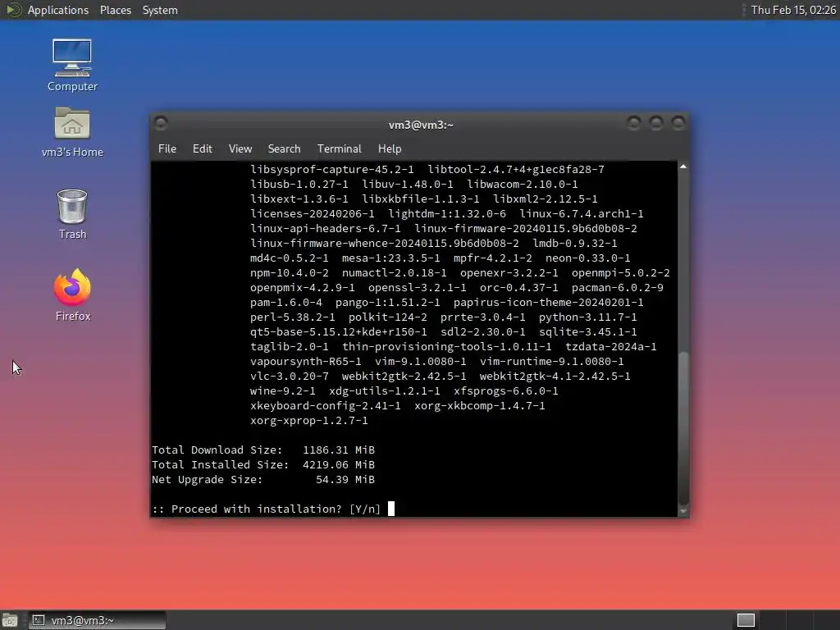The image size is (840, 630).
Task: Click the terminal scrollbar up arrow
Action: [x=683, y=167]
